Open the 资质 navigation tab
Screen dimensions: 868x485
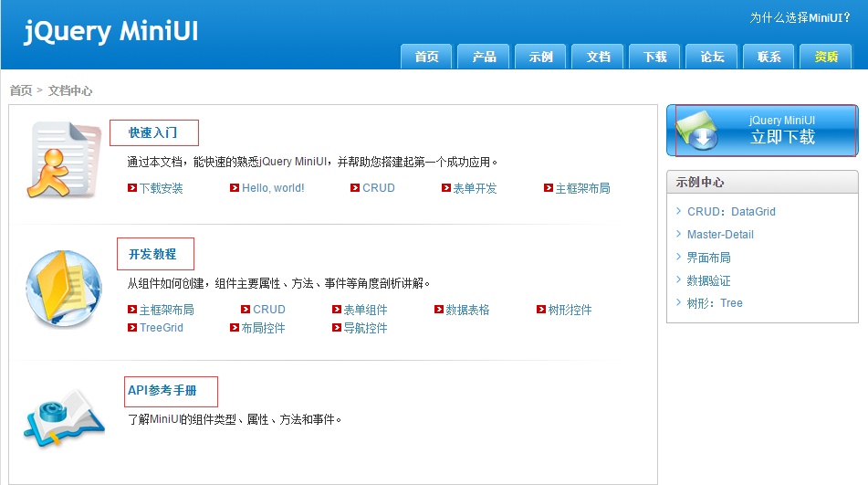click(826, 57)
